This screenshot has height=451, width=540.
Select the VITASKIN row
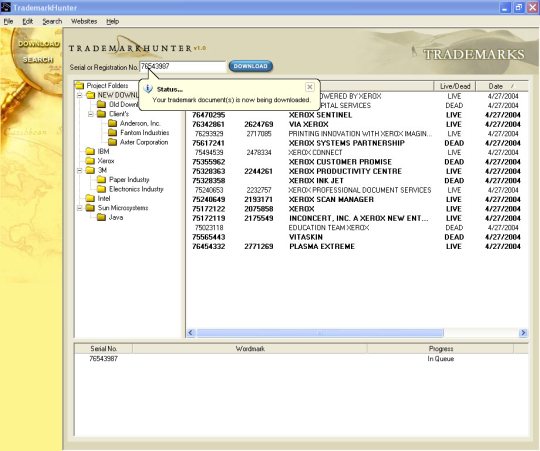(356, 237)
